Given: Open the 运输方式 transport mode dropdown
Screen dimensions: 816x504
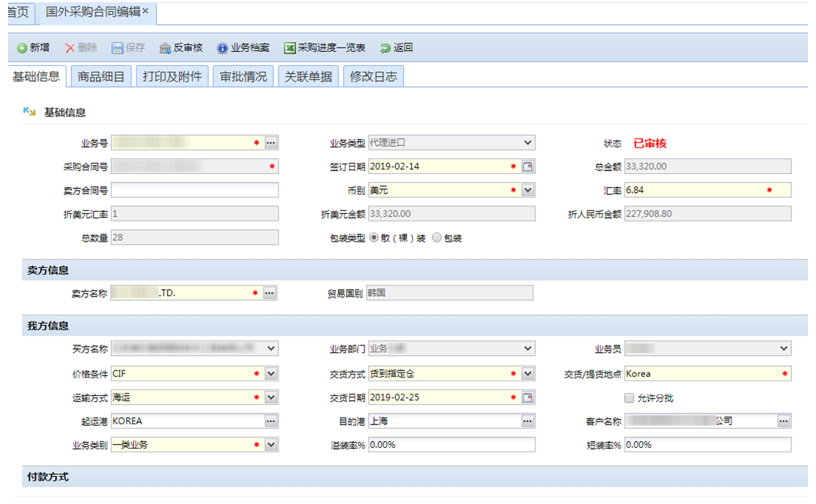Looking at the screenshot, I should 271,398.
